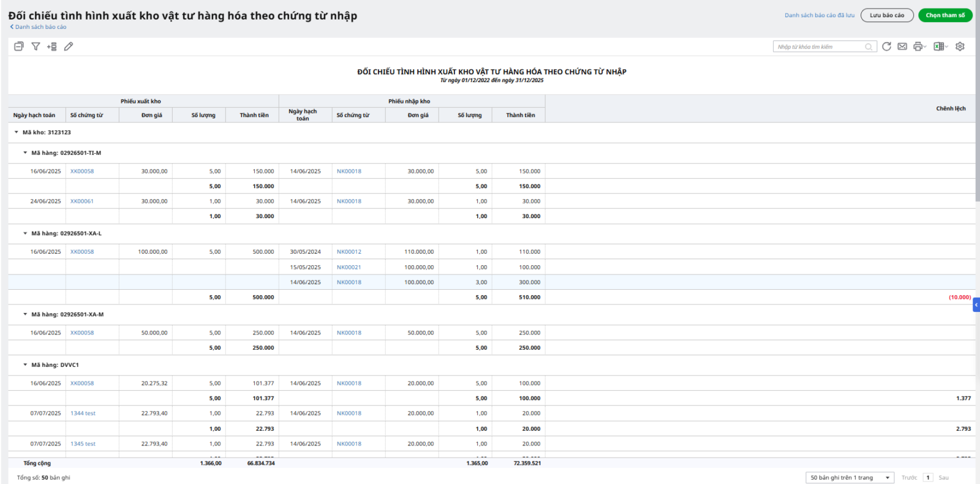The width and height of the screenshot is (980, 484).
Task: Collapse the Mã hàng 02926501-XA-L group
Action: (x=25, y=233)
